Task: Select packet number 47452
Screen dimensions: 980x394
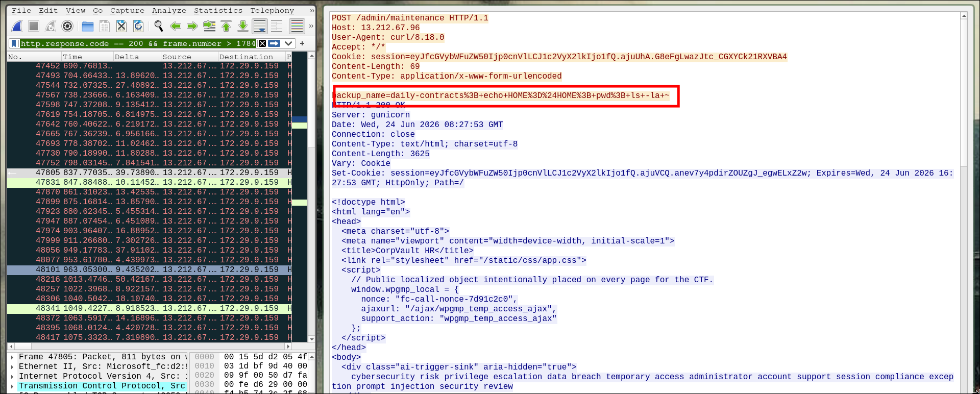Action: pyautogui.click(x=150, y=66)
